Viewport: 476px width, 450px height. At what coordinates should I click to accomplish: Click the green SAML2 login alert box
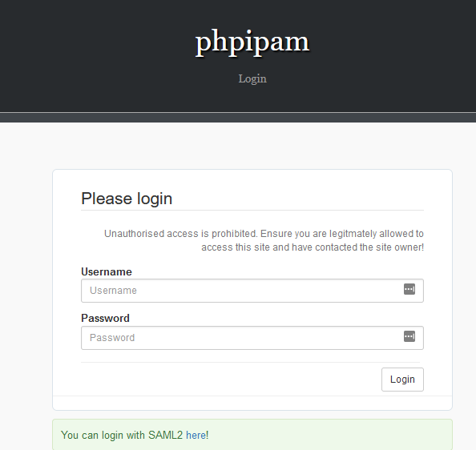[252, 435]
